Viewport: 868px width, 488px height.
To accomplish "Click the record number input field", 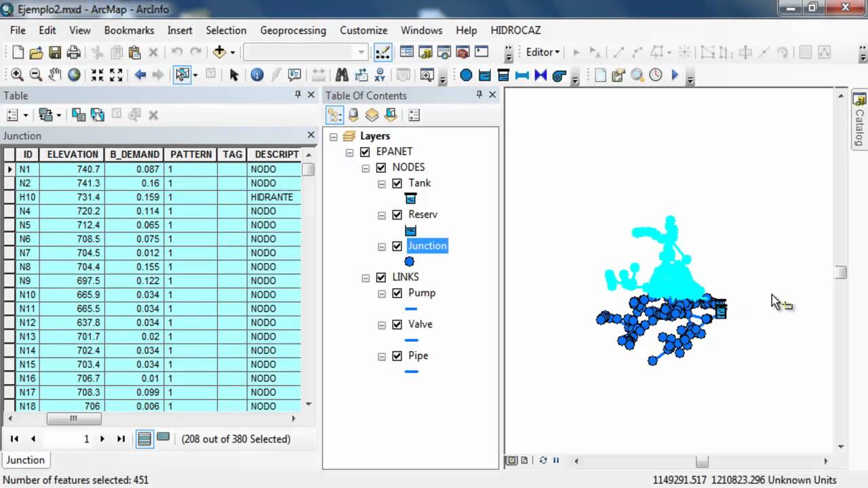I will 67,439.
